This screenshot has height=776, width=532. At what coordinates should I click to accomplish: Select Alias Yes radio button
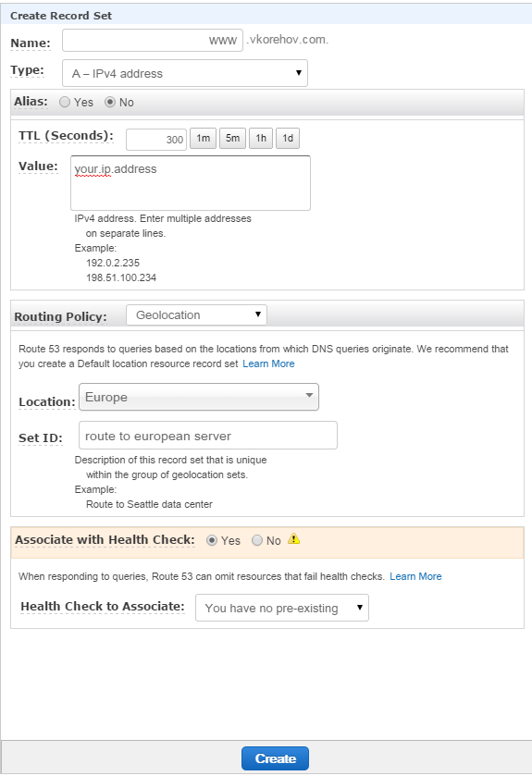point(65,102)
